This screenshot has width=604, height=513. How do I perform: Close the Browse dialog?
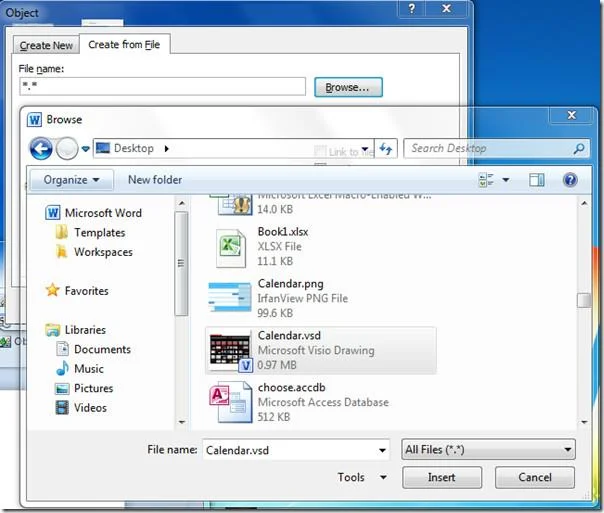tap(571, 115)
